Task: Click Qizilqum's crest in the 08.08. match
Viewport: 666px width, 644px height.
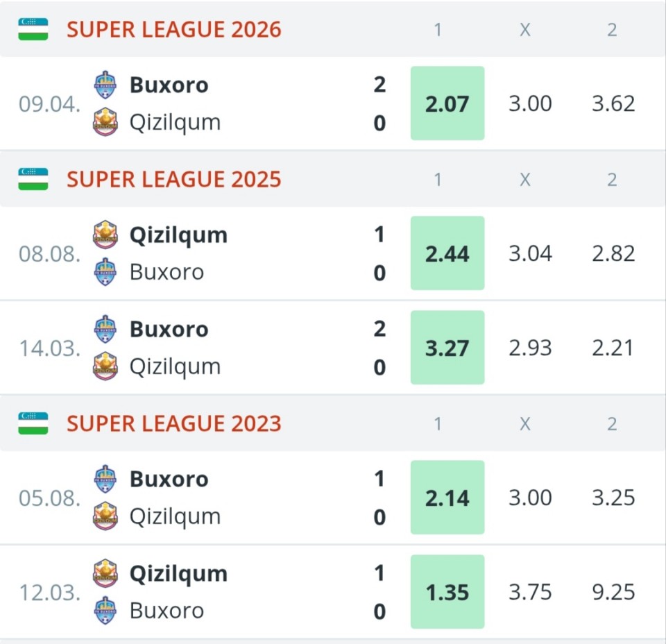Action: pyautogui.click(x=105, y=235)
